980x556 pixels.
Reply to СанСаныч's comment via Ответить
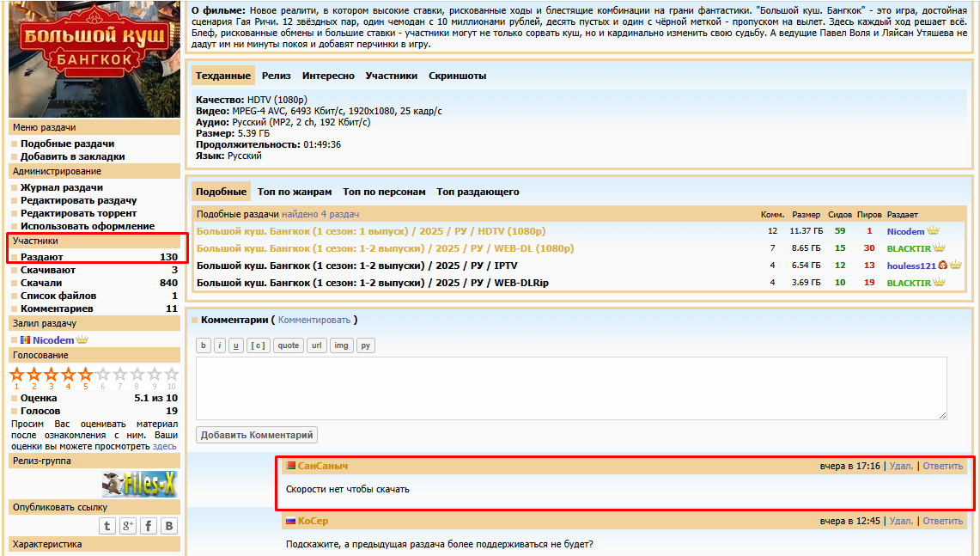click(x=942, y=466)
